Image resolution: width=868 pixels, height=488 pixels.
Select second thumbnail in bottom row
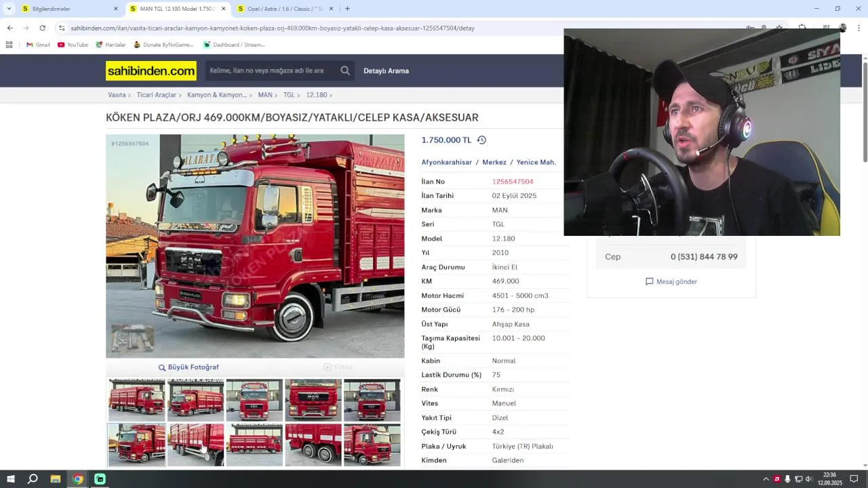point(195,445)
